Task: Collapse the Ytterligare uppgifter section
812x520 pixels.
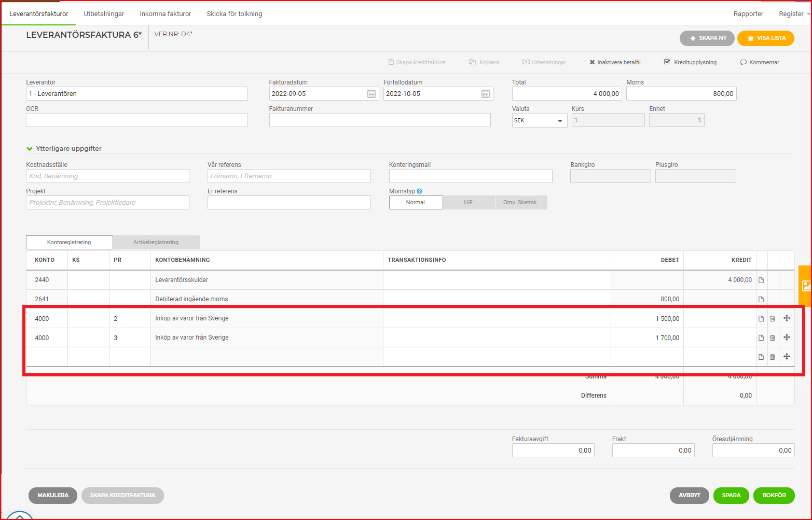Action: tap(64, 148)
